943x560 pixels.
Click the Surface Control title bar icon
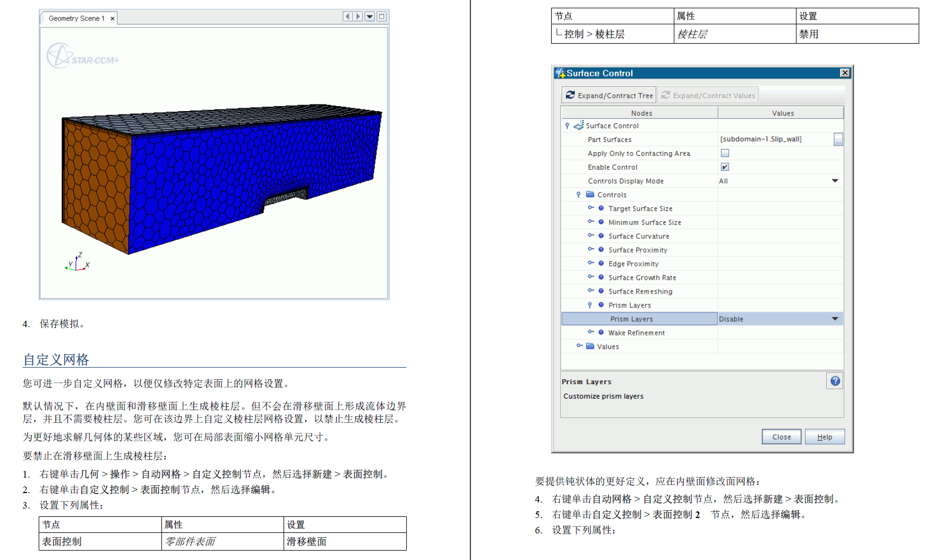click(x=560, y=73)
